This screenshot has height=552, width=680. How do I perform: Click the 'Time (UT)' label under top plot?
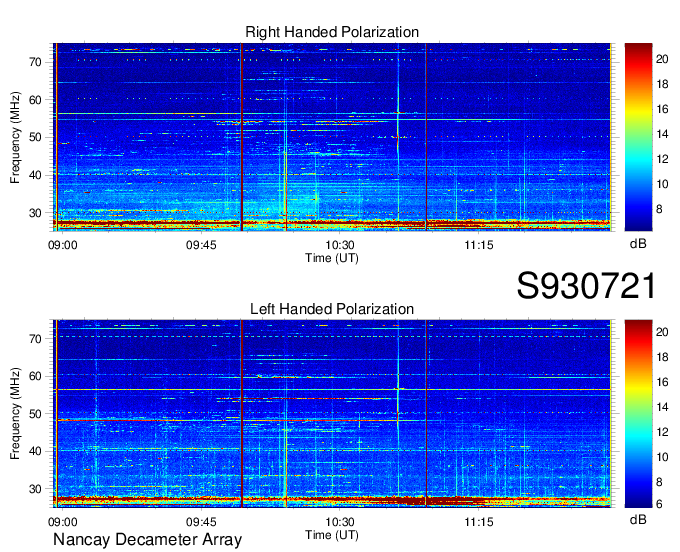point(332,258)
